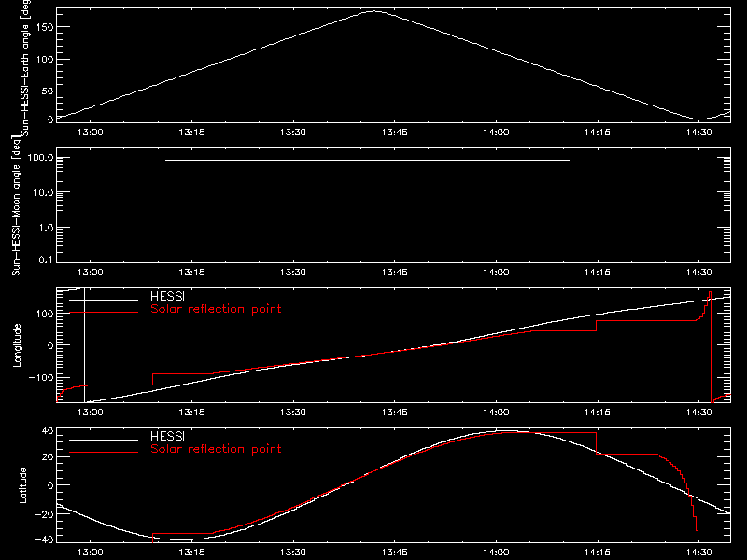747x560 pixels.
Task: Click HESSI legend text in Latitude plot
Action: (167, 436)
